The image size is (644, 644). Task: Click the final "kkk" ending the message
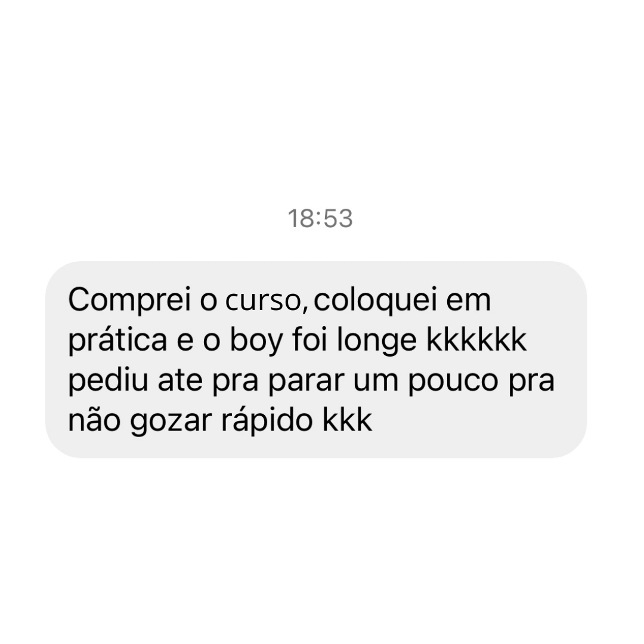pyautogui.click(x=348, y=420)
